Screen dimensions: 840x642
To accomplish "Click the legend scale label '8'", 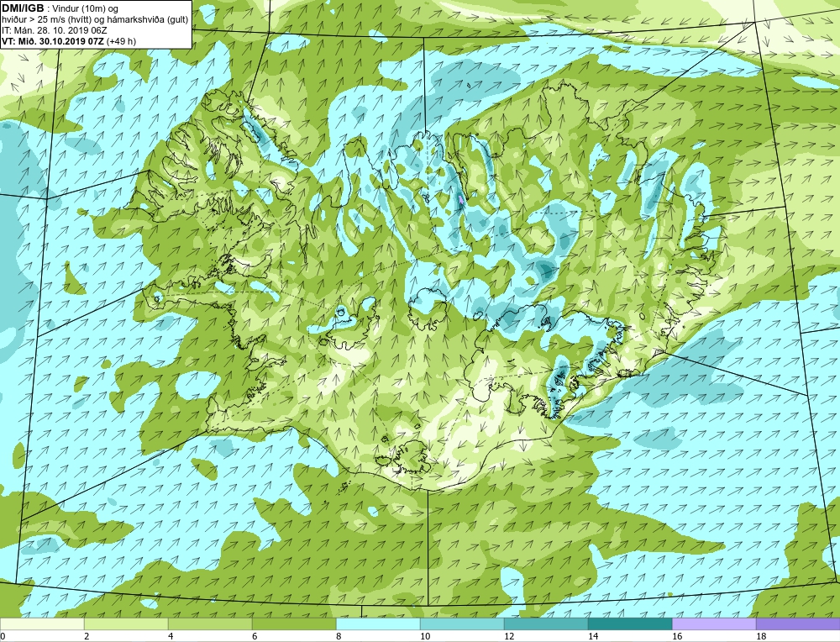I will click(339, 636).
